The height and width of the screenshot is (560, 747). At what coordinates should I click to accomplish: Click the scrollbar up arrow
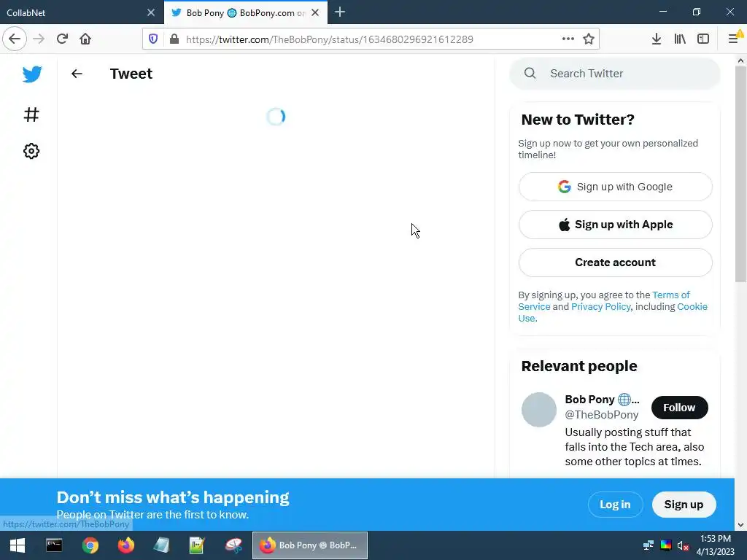[740, 61]
